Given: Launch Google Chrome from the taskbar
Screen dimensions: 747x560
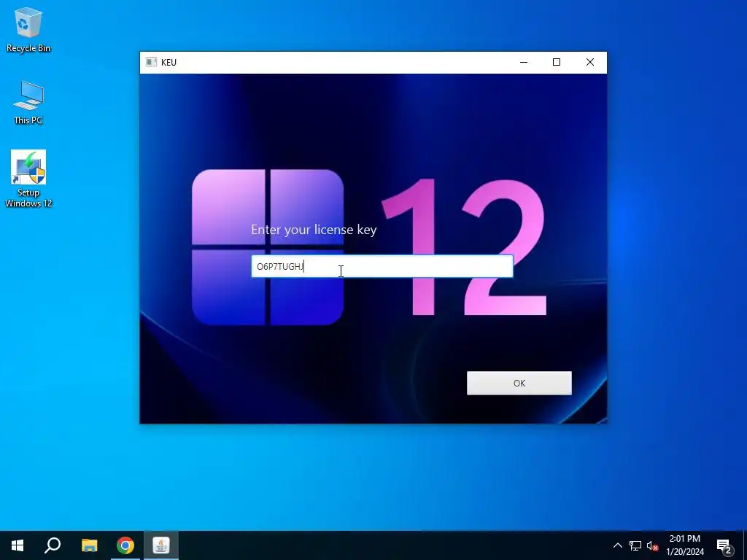Looking at the screenshot, I should [125, 545].
